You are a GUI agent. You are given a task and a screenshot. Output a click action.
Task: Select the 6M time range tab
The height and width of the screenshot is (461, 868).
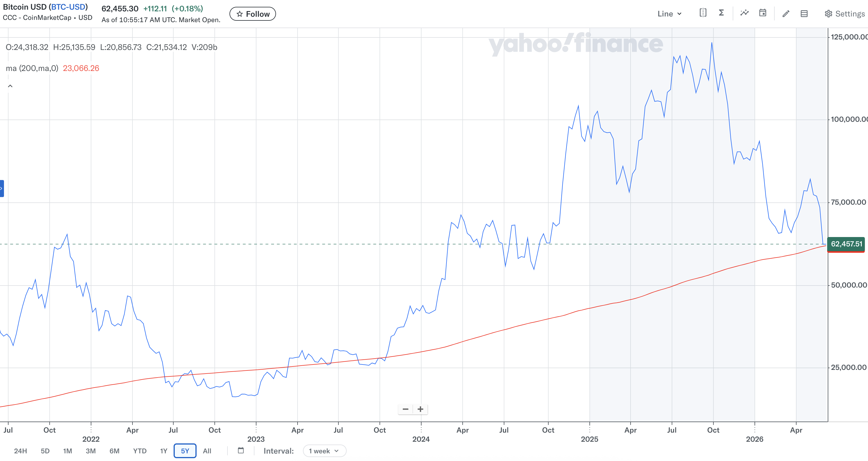pos(114,451)
